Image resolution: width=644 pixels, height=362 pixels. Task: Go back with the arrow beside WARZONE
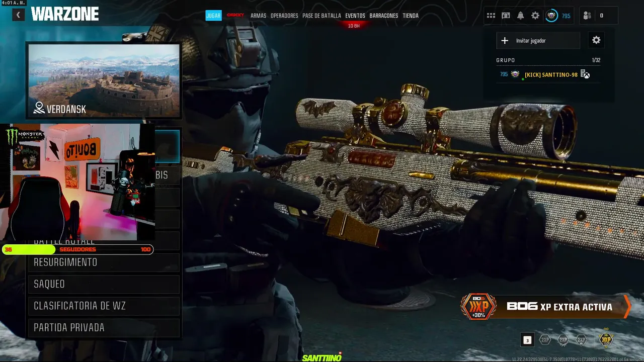[19, 15]
